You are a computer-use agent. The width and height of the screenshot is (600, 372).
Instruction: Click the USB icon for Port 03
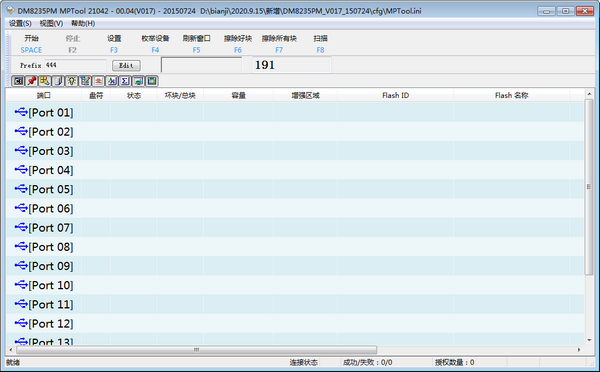click(21, 150)
